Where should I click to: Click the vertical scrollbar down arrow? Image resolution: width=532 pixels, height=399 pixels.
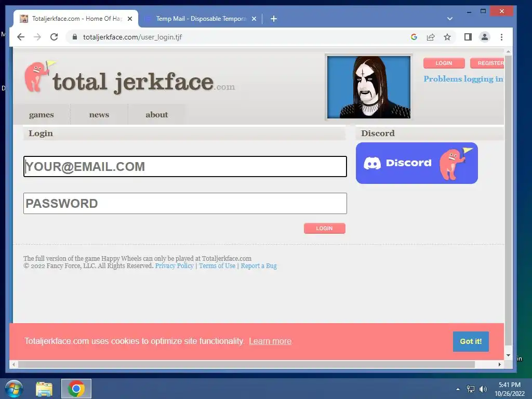pyautogui.click(x=508, y=355)
